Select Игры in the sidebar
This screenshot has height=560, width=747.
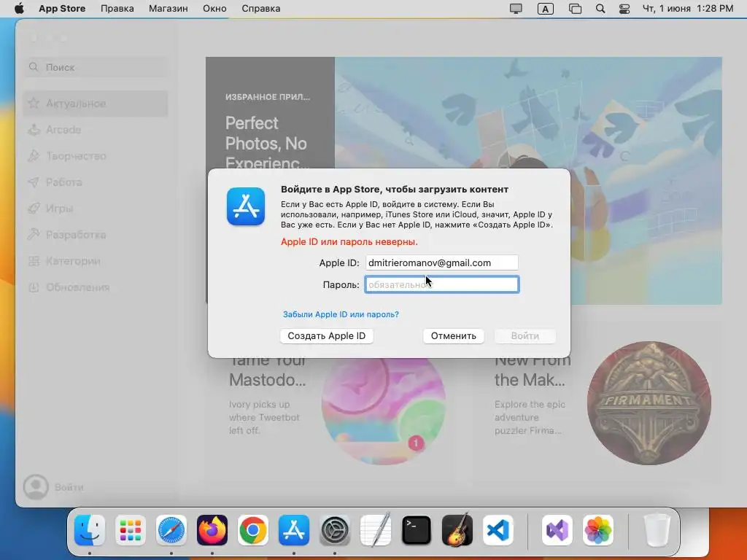pyautogui.click(x=96, y=209)
